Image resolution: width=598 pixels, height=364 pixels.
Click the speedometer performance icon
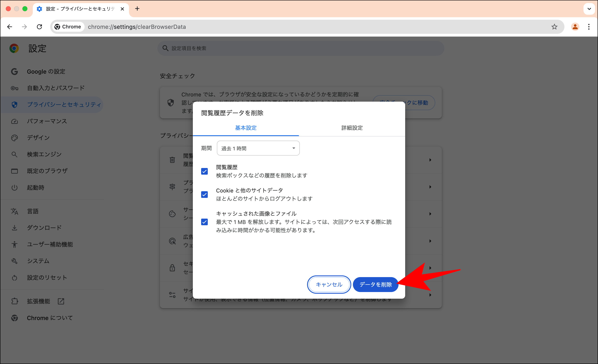(14, 121)
